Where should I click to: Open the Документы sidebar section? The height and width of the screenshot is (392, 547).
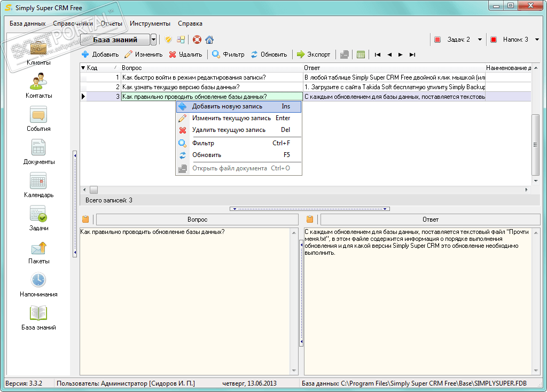point(38,152)
